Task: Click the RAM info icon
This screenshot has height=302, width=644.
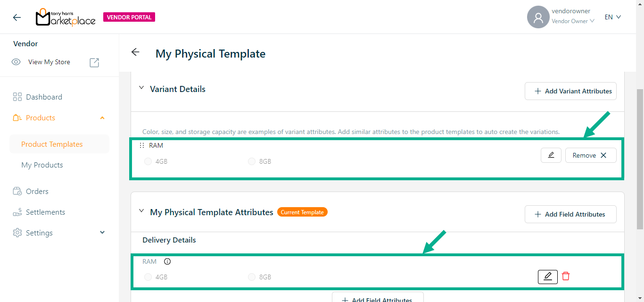Action: (167, 261)
